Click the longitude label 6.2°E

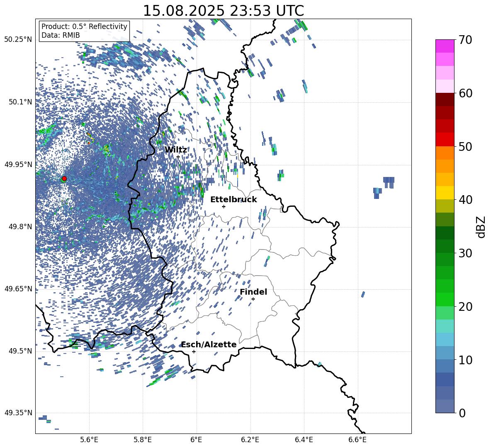(x=250, y=440)
